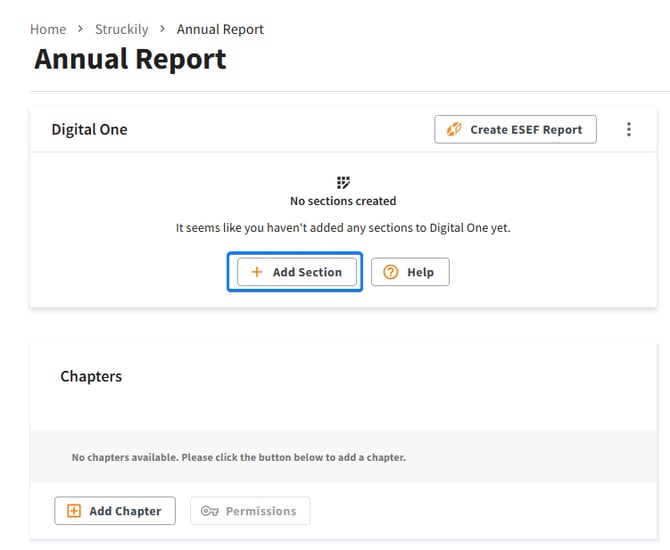Click the chevron after Struckily in the breadcrumb

pos(162,29)
